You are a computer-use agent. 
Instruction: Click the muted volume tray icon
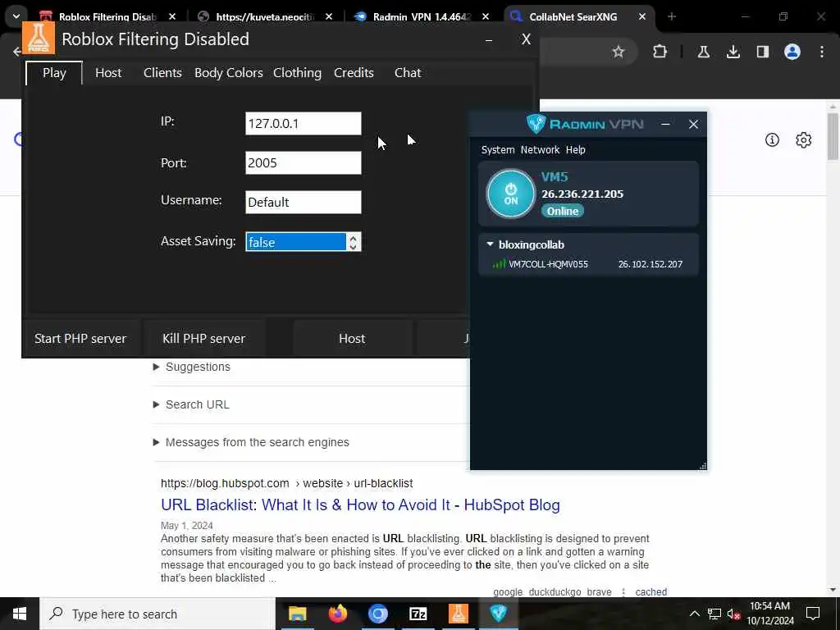(x=733, y=614)
